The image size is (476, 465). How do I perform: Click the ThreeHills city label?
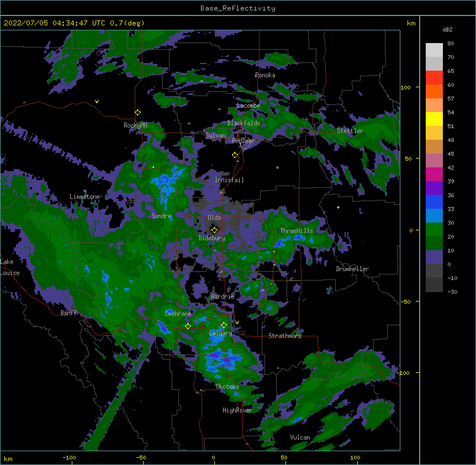(x=297, y=231)
